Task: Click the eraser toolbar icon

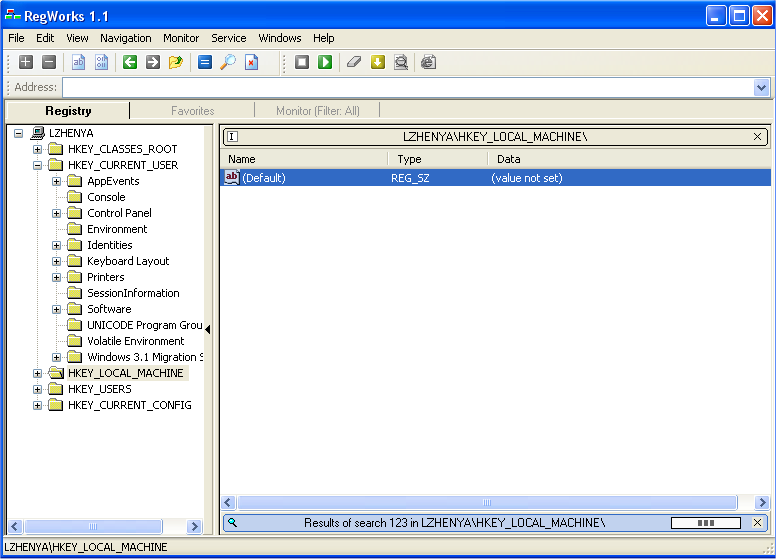Action: 354,62
